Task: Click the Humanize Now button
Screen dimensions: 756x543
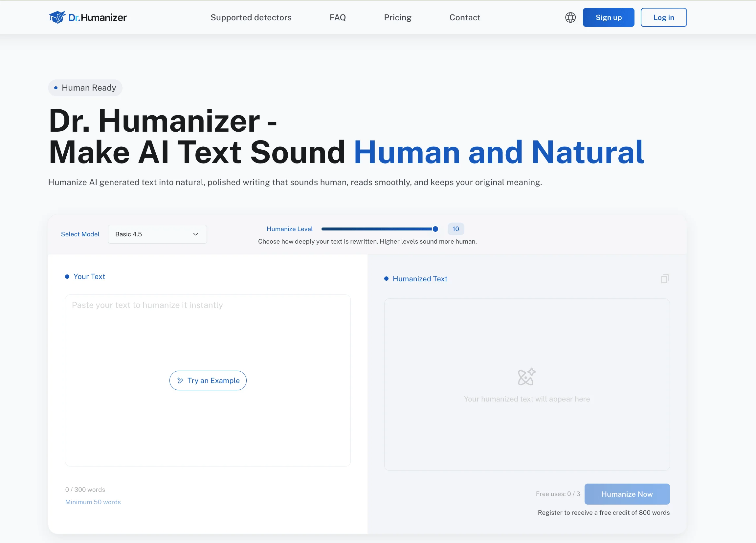Action: click(627, 494)
